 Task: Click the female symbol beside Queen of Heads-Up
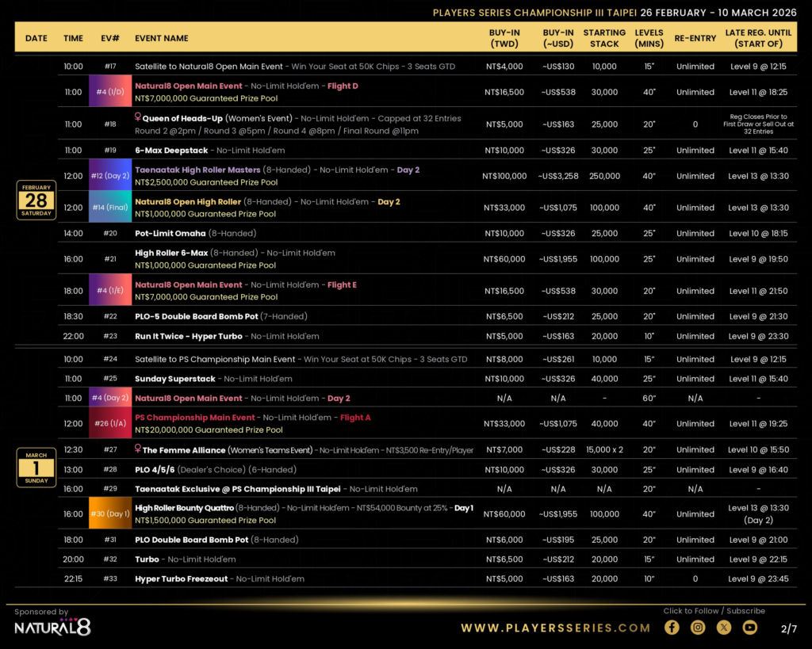tap(138, 118)
